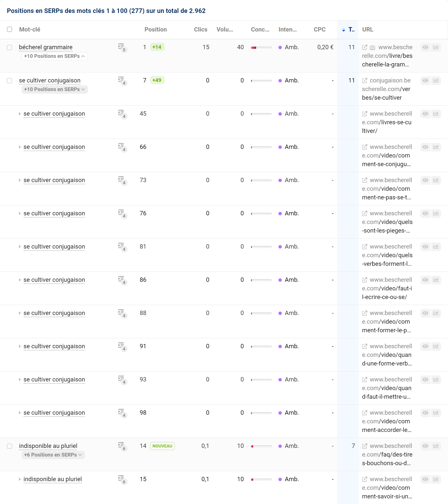This screenshot has height=504, width=448.
Task: Click the +49 position change badge
Action: point(157,80)
